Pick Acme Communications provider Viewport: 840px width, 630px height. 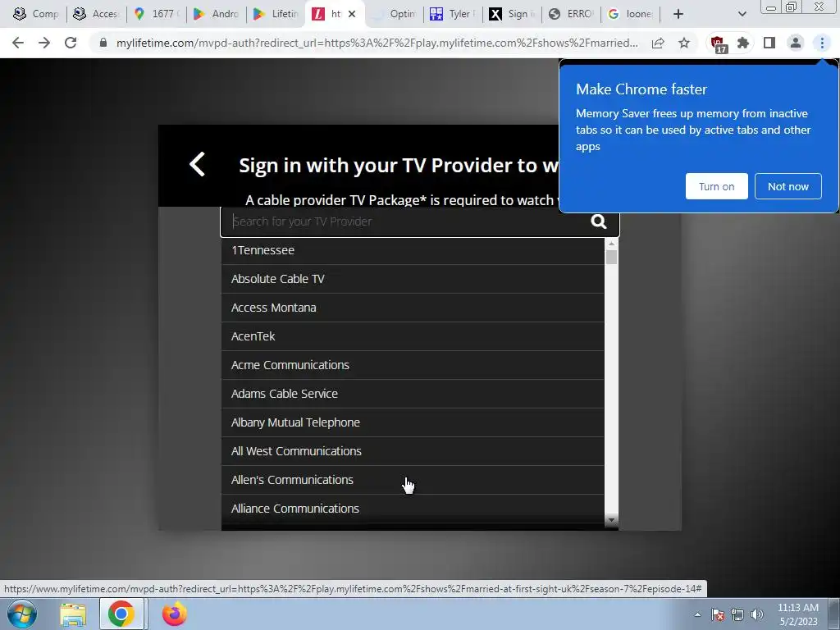pyautogui.click(x=413, y=365)
